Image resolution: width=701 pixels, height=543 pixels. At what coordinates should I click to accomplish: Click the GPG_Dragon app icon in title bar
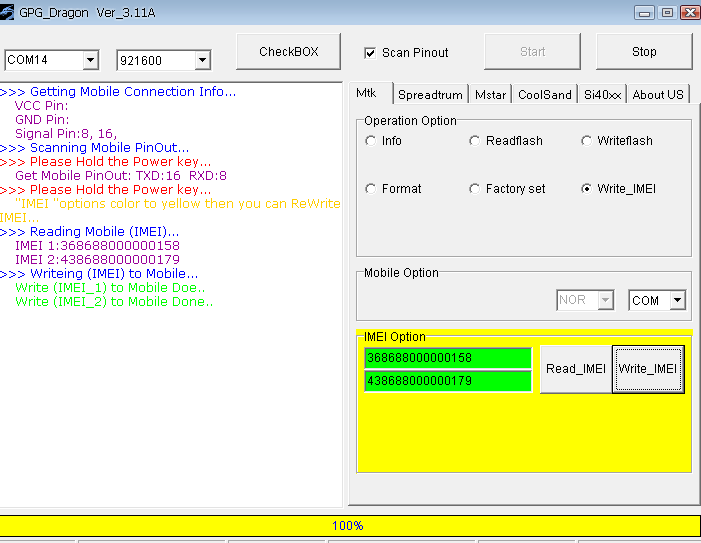(9, 12)
